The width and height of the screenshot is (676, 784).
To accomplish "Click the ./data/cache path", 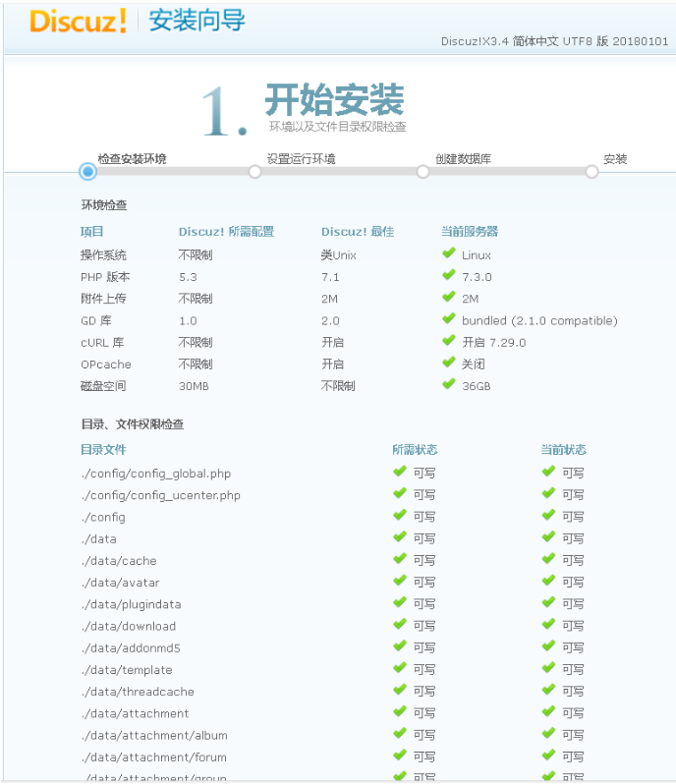I will [x=119, y=561].
